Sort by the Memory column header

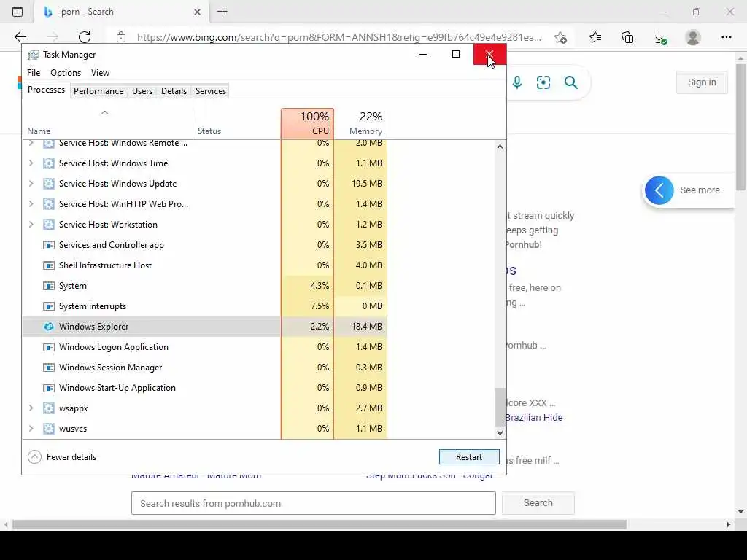point(360,123)
